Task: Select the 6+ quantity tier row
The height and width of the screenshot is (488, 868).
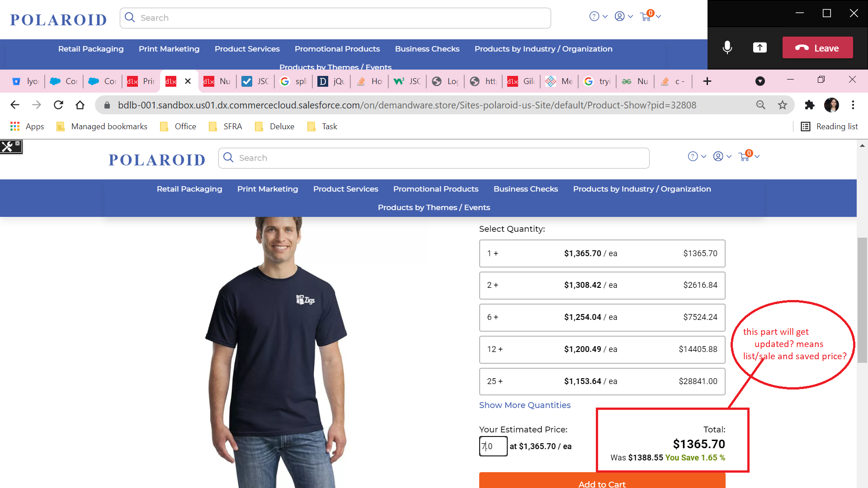Action: [602, 317]
